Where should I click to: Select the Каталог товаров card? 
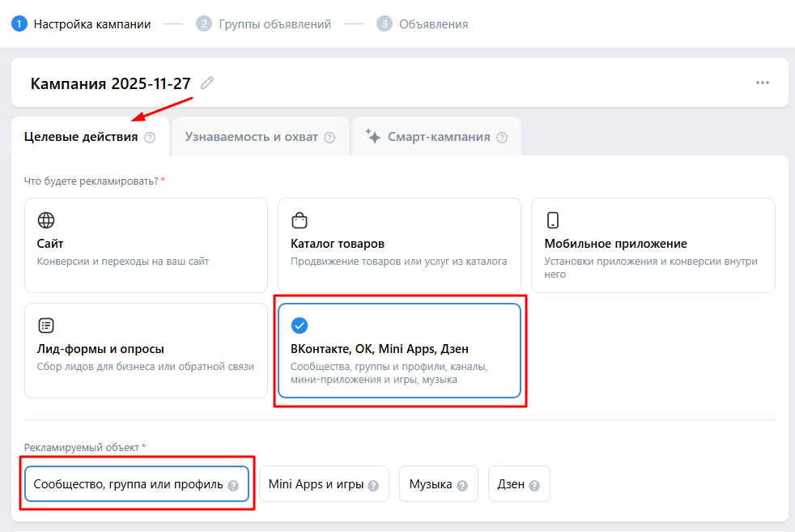click(x=399, y=245)
